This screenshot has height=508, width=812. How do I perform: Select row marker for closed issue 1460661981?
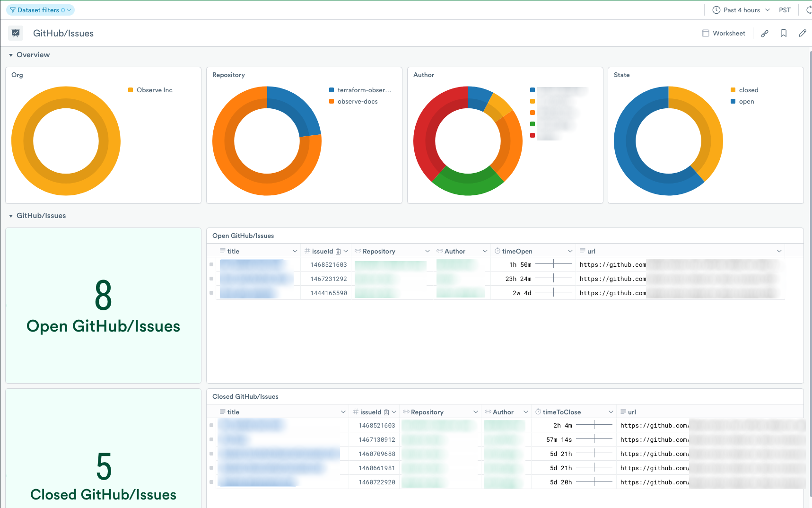211,468
